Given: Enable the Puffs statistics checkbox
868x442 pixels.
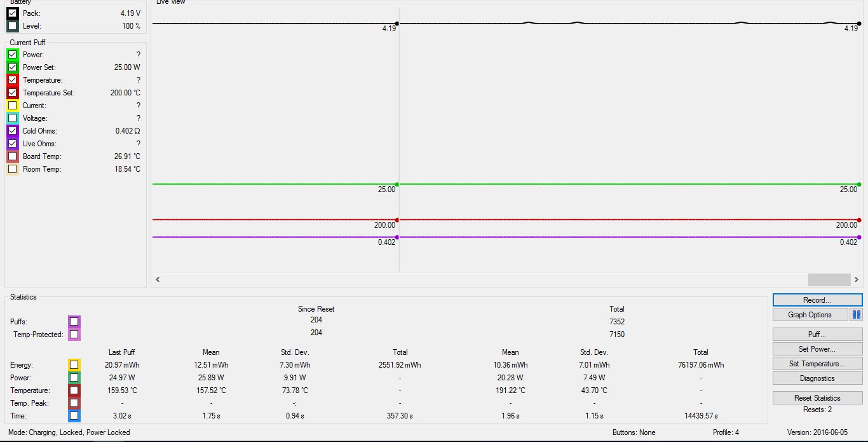Looking at the screenshot, I should click(x=74, y=322).
